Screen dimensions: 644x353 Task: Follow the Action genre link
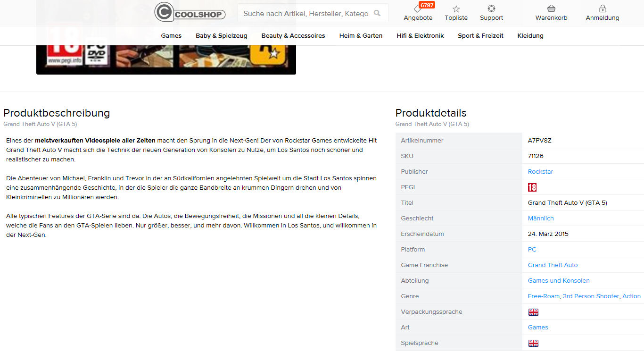coord(631,296)
